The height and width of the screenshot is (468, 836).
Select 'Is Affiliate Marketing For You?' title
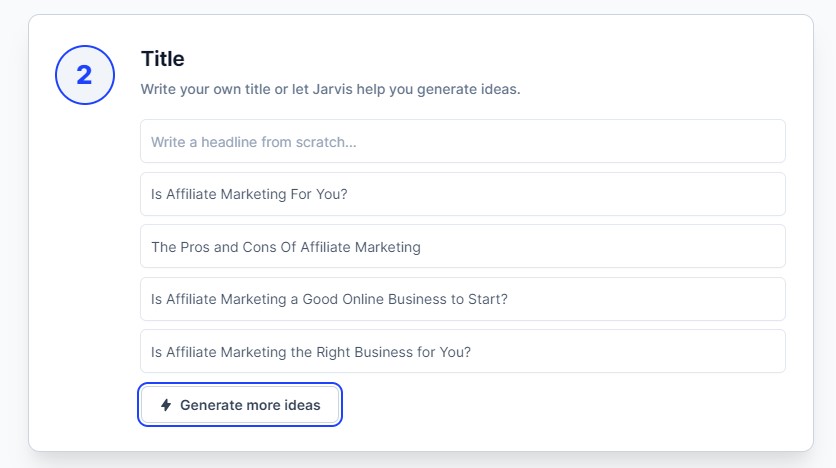(249, 194)
